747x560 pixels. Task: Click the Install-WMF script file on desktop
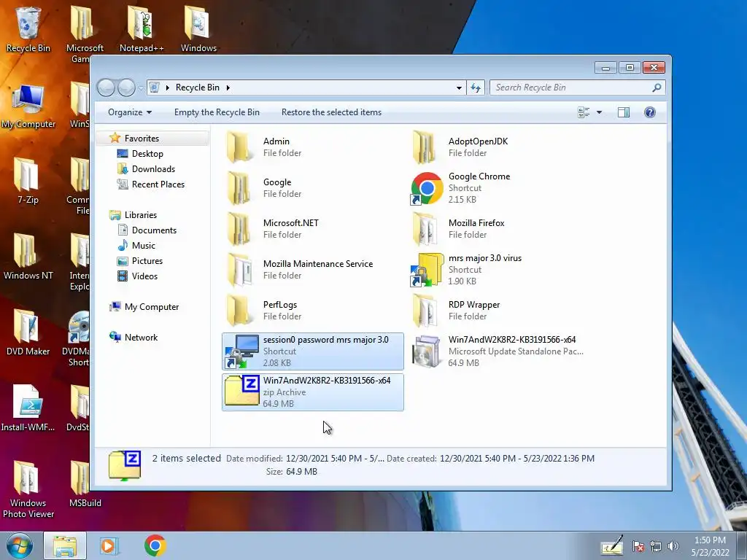tap(28, 408)
